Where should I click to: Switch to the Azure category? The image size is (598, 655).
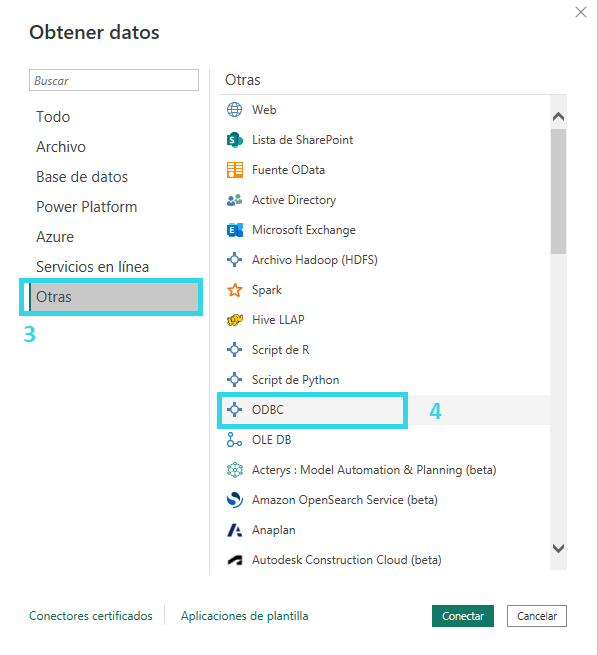point(55,237)
